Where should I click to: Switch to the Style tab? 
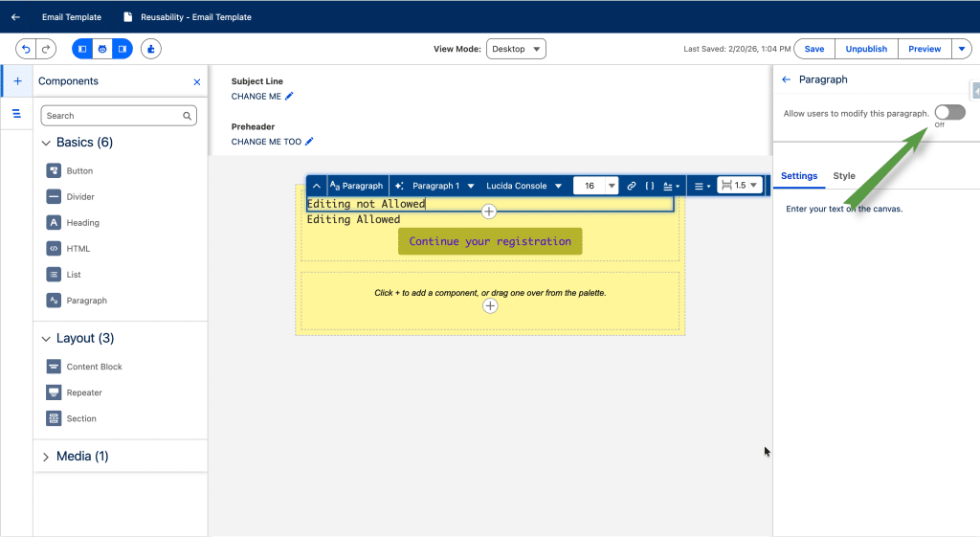[x=843, y=176]
